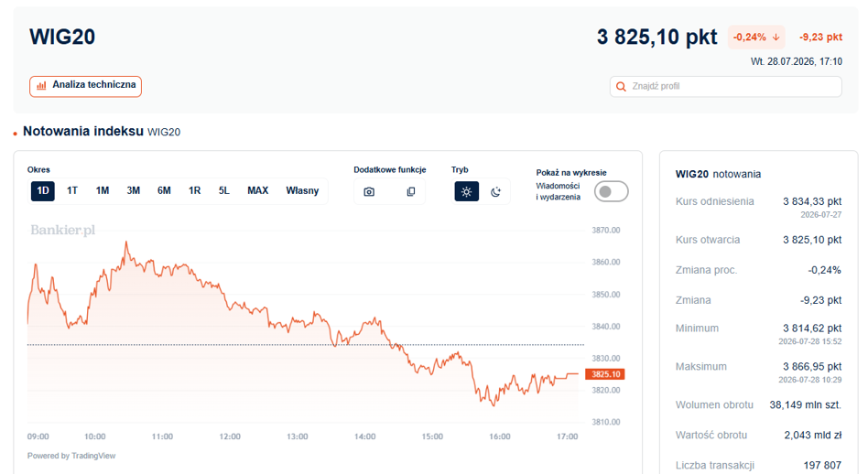Click the 12:00 time axis label

[230, 436]
